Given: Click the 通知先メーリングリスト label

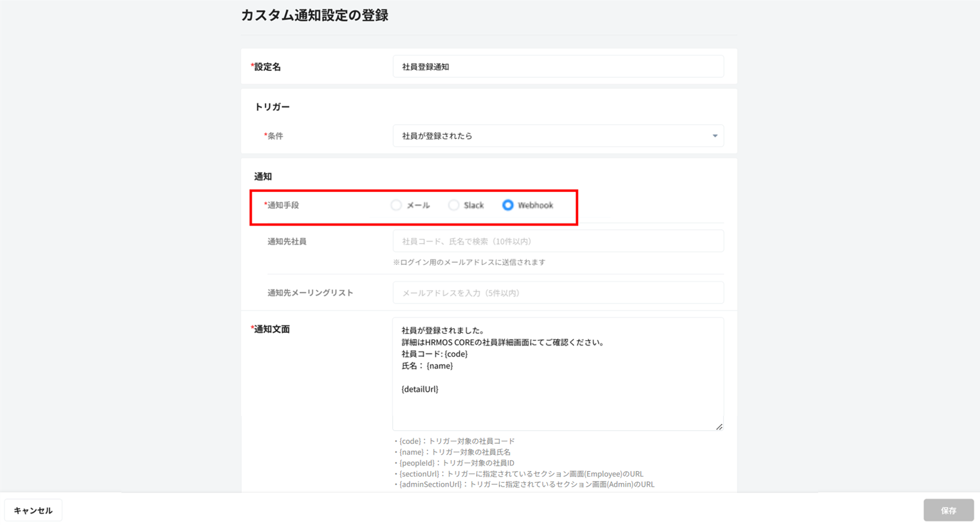Looking at the screenshot, I should [310, 293].
